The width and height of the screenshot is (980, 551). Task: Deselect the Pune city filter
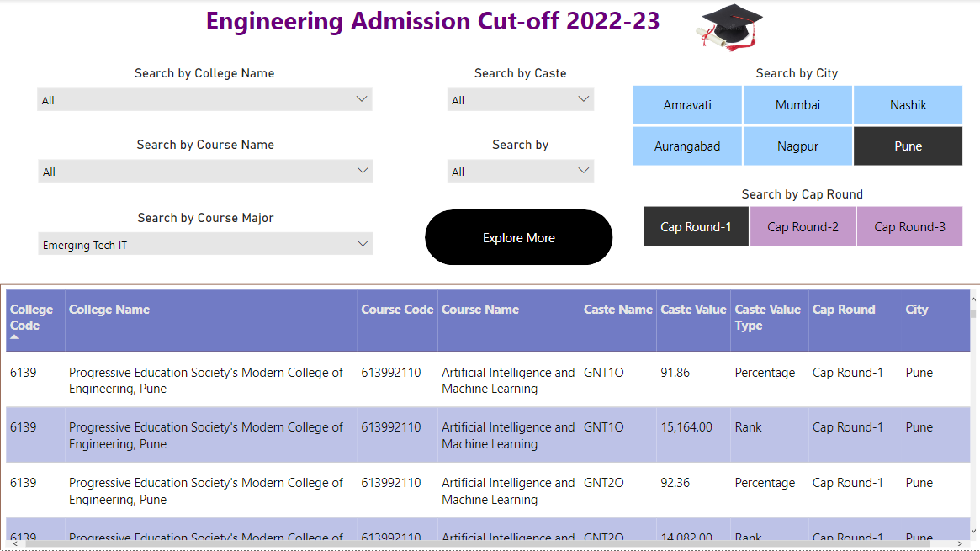pos(908,146)
